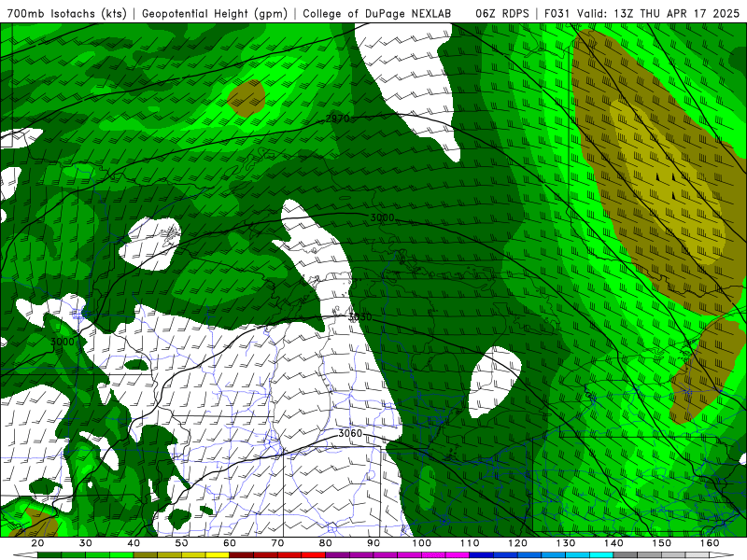Click "Valid: 13Z THU APR 17 2025"
Image resolution: width=747 pixels, height=560 pixels.
[x=658, y=13]
